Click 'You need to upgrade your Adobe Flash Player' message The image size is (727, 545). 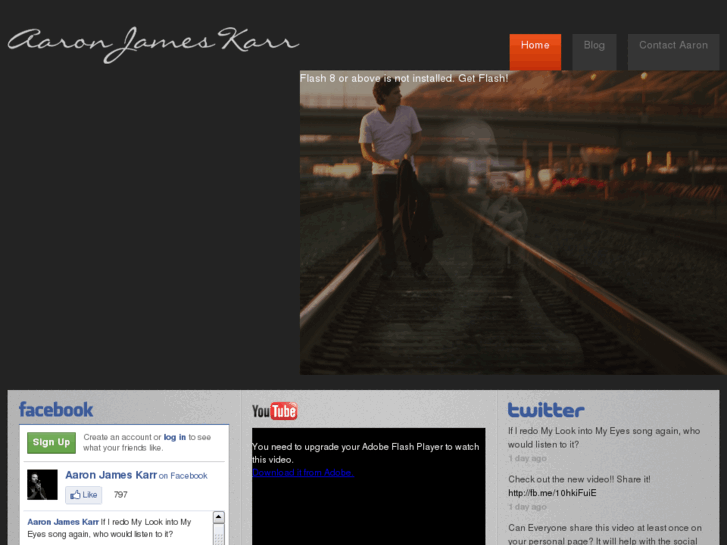click(x=365, y=453)
